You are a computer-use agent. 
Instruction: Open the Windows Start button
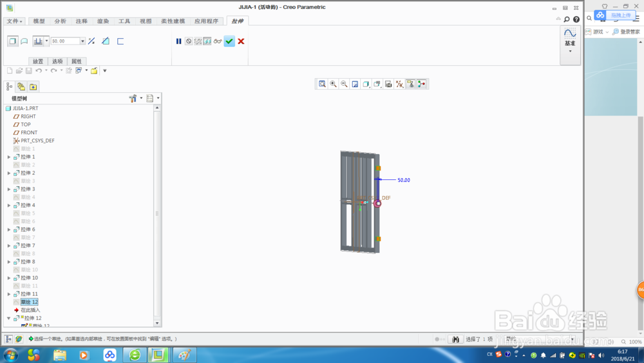(x=11, y=355)
